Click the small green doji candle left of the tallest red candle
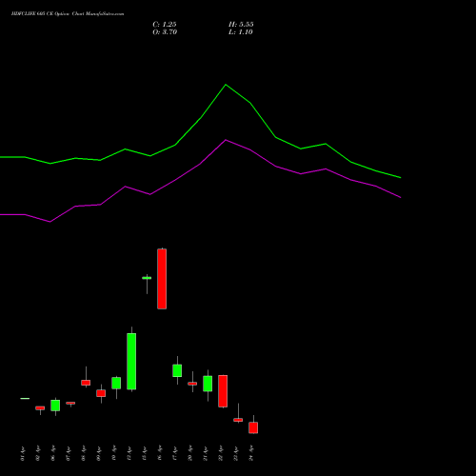The width and height of the screenshot is (476, 476). [147, 278]
